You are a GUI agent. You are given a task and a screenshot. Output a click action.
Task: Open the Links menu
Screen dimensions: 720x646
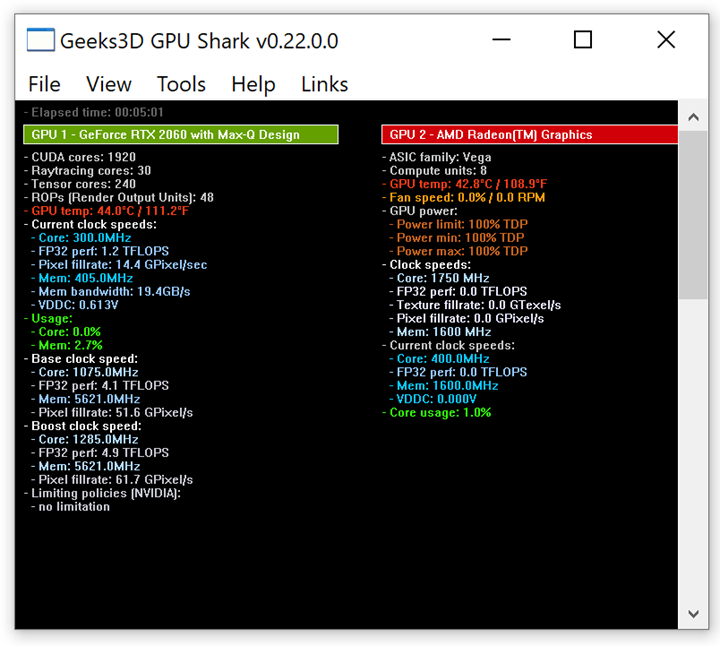pyautogui.click(x=325, y=84)
